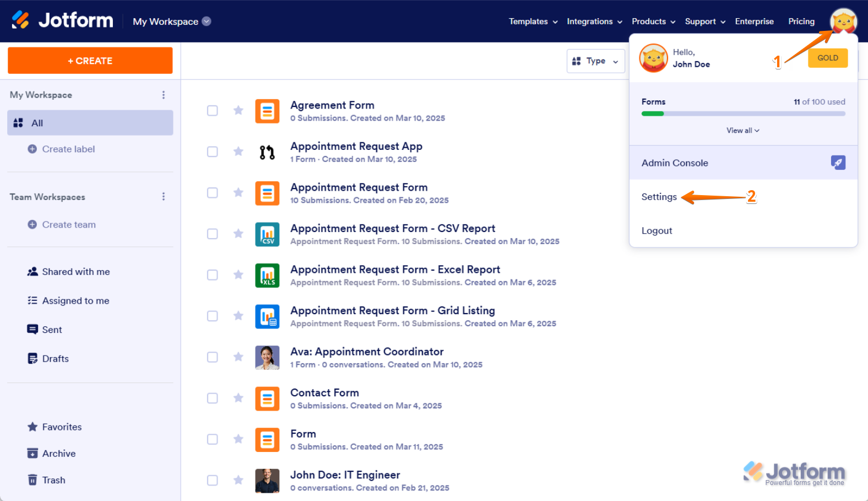Select the Grid Listing row checkbox

coord(213,316)
